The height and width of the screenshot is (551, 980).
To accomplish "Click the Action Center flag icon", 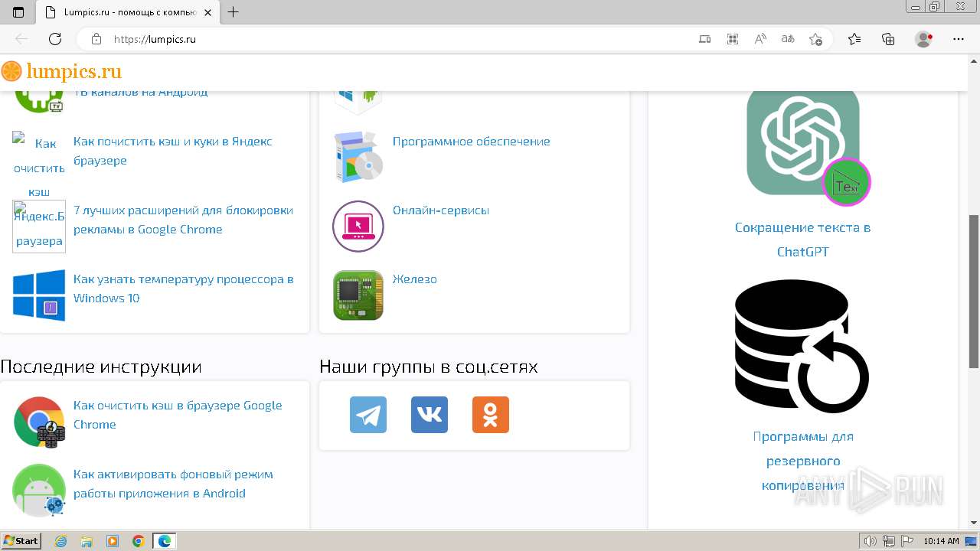I will (x=906, y=541).
